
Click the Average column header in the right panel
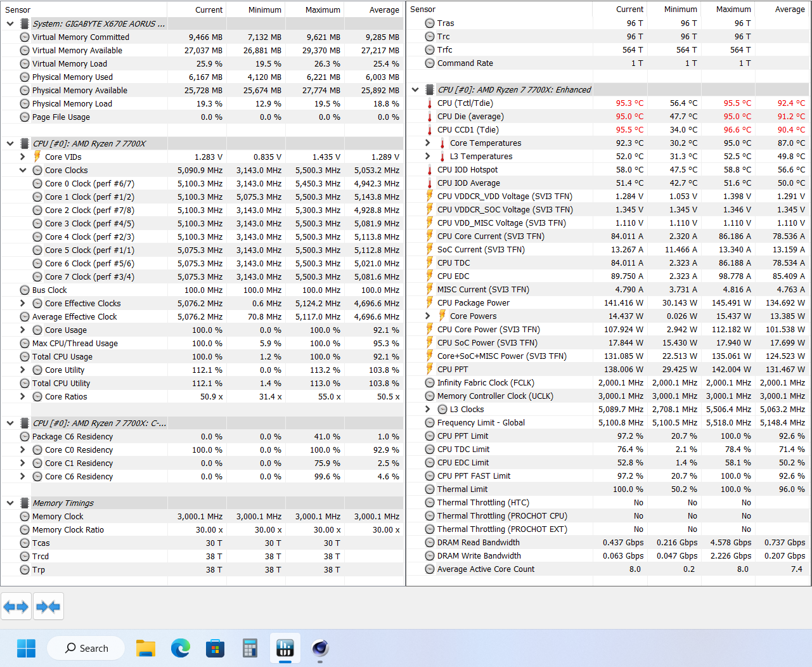[x=782, y=9]
